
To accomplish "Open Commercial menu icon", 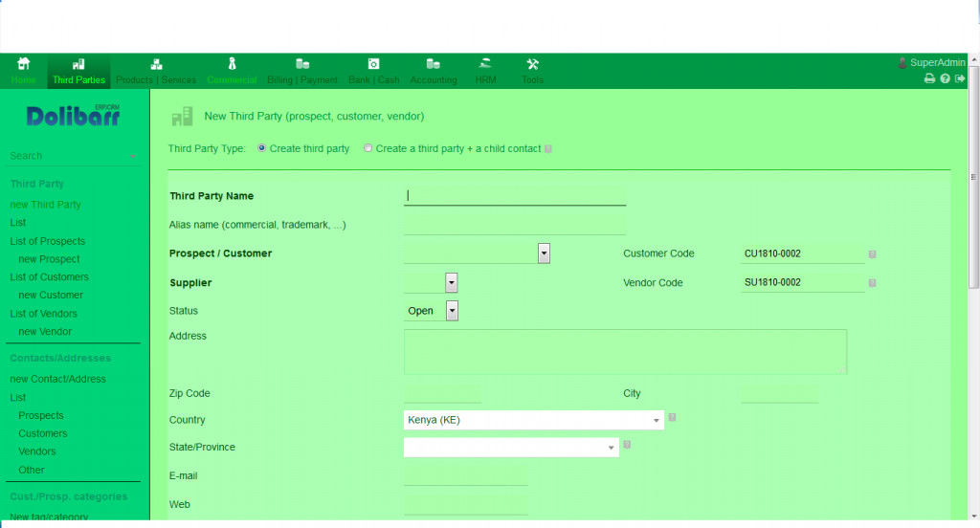I will tap(232, 64).
